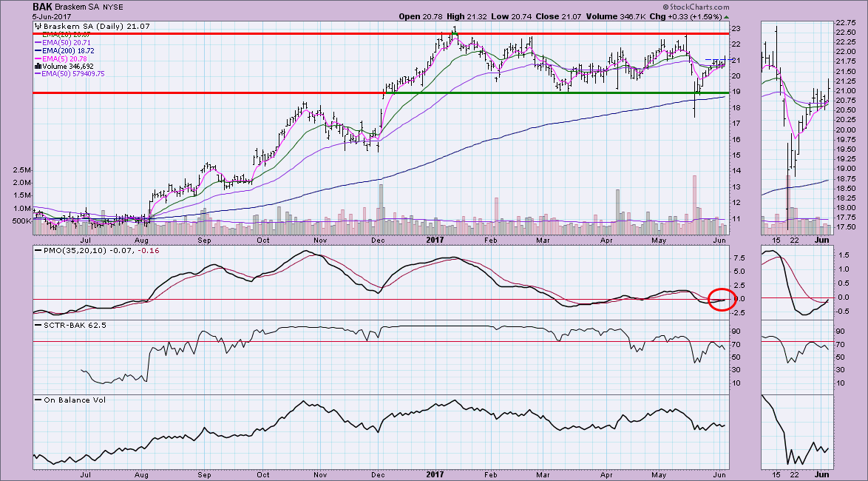This screenshot has width=868, height=481.
Task: Click the volume bars icon in legend
Action: coord(36,66)
